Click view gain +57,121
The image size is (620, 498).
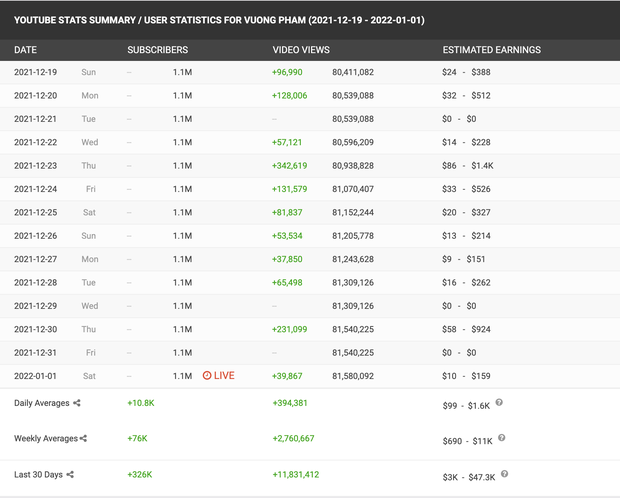point(287,142)
